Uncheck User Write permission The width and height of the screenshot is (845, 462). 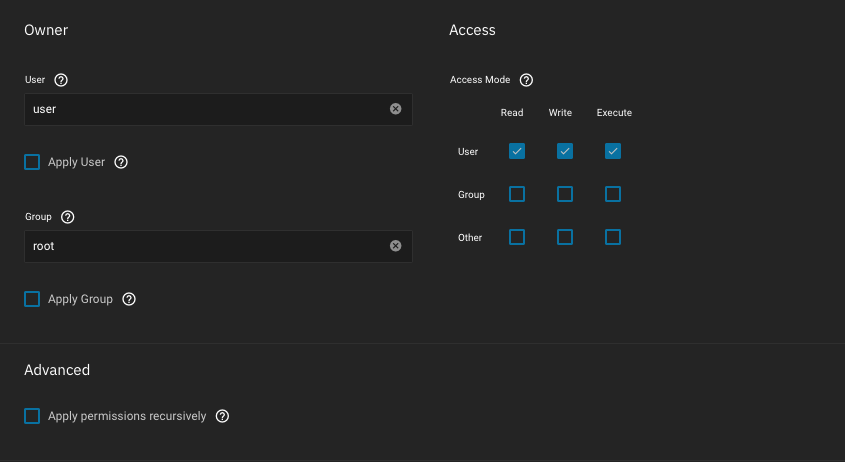click(565, 151)
